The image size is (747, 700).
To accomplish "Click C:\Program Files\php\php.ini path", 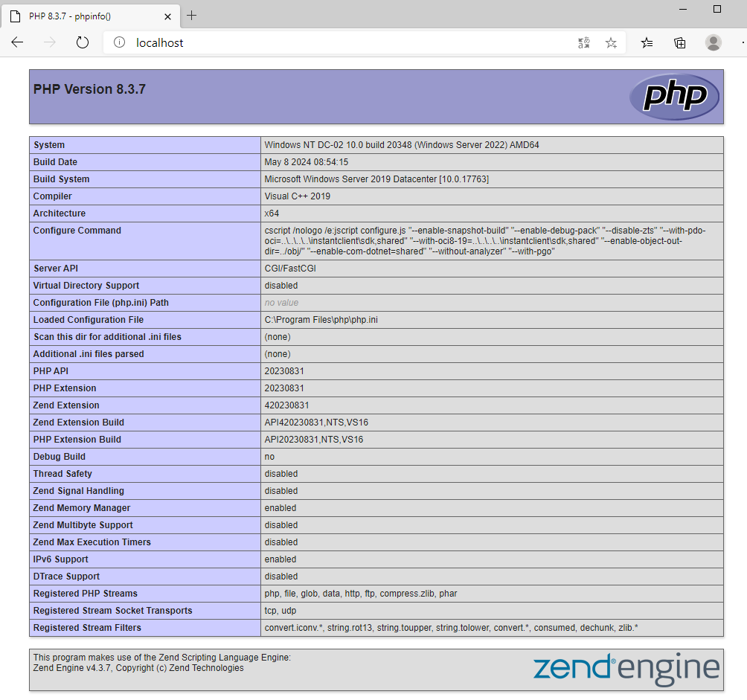I will (x=321, y=320).
